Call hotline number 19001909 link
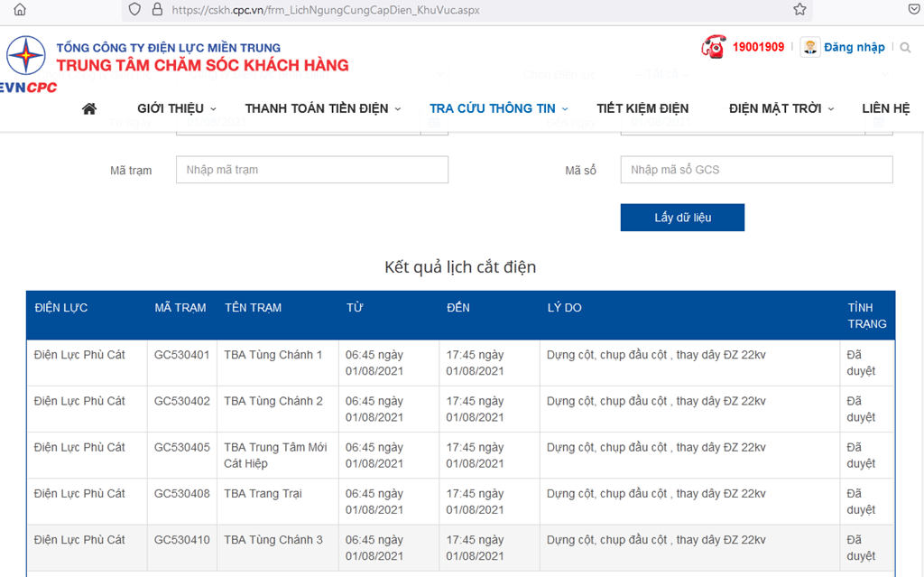The height and width of the screenshot is (577, 924). click(758, 47)
